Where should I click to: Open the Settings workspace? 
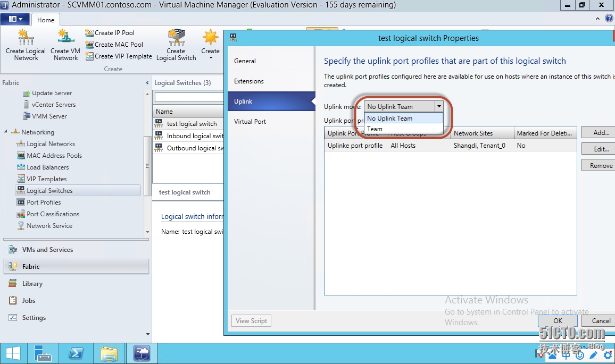click(76, 318)
